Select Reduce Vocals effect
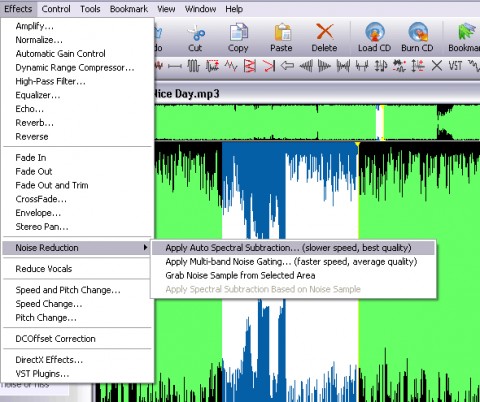Viewport: 480px width, 402px height. pyautogui.click(x=44, y=269)
